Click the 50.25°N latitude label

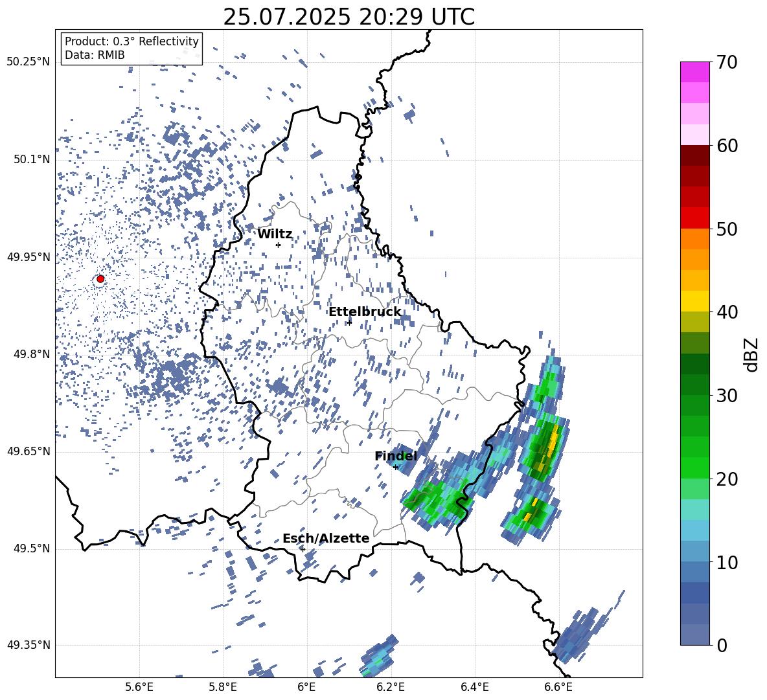(29, 62)
